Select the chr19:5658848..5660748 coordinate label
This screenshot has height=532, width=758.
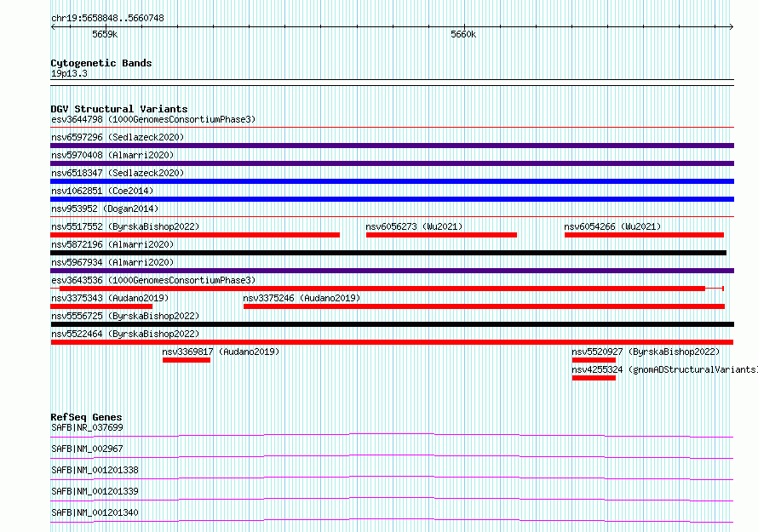tap(107, 19)
